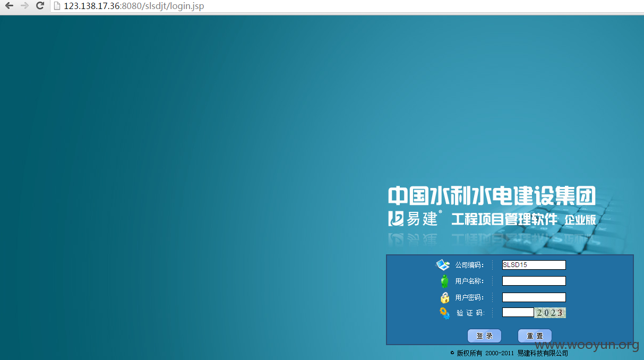644x360 pixels.
Task: Go back with the browser back arrow
Action: point(9,6)
